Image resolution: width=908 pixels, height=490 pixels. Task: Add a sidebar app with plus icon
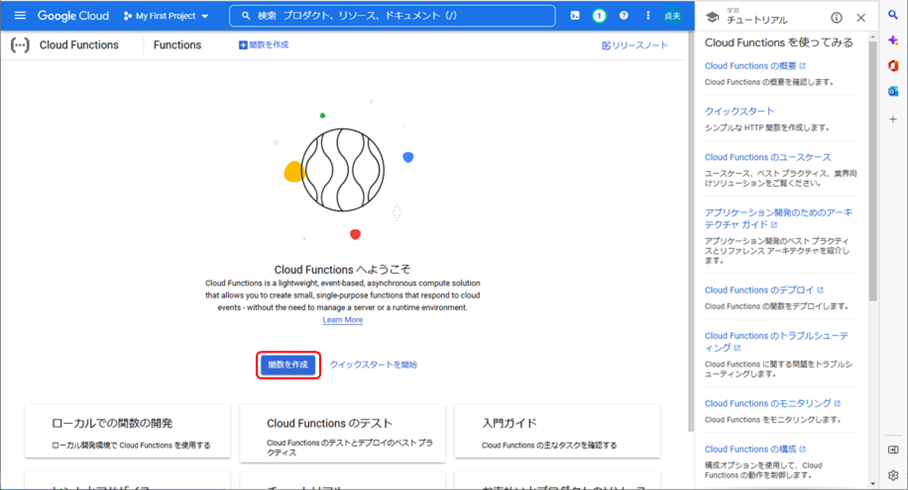point(893,118)
